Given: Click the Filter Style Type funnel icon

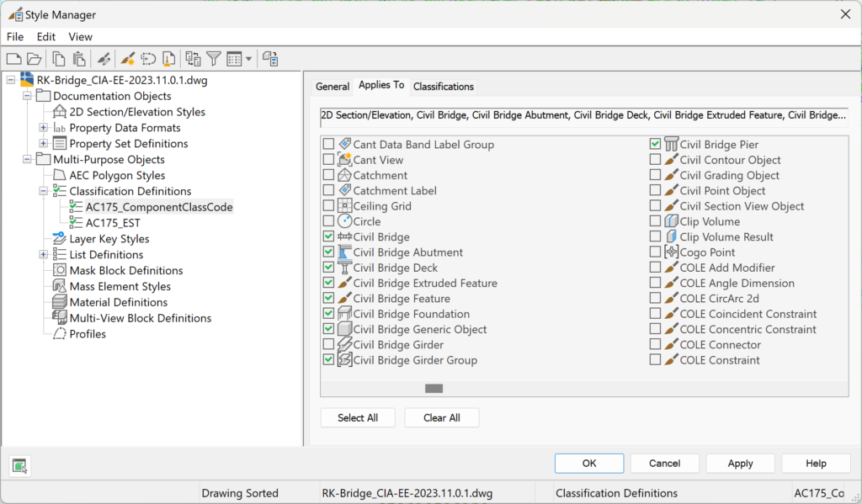Looking at the screenshot, I should 214,59.
